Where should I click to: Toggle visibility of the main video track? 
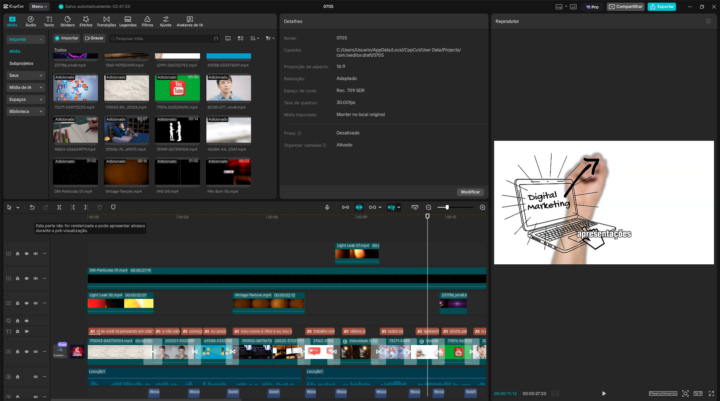click(27, 351)
